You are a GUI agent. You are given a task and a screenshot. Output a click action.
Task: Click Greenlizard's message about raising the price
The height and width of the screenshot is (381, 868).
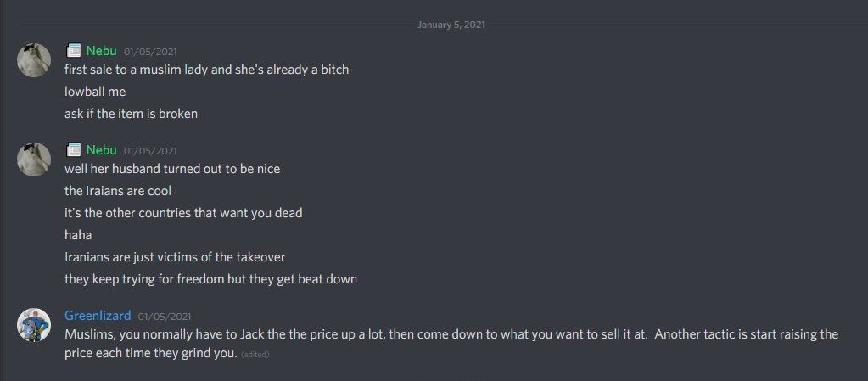point(451,344)
